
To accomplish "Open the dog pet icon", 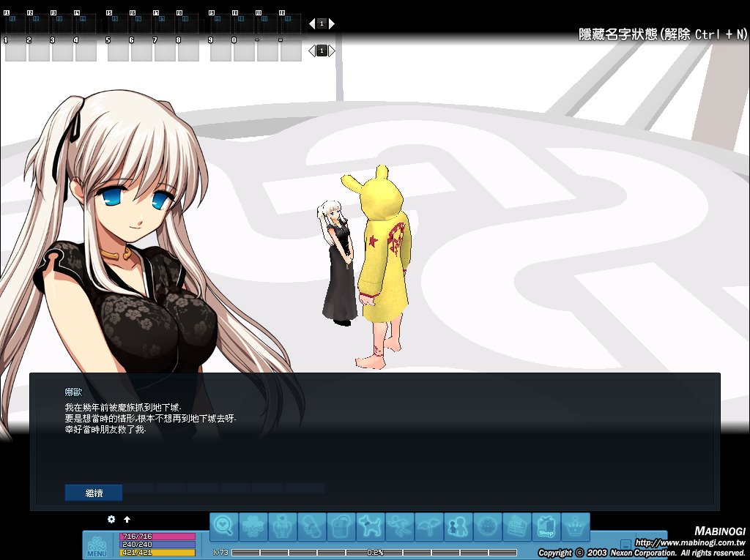I will [371, 526].
